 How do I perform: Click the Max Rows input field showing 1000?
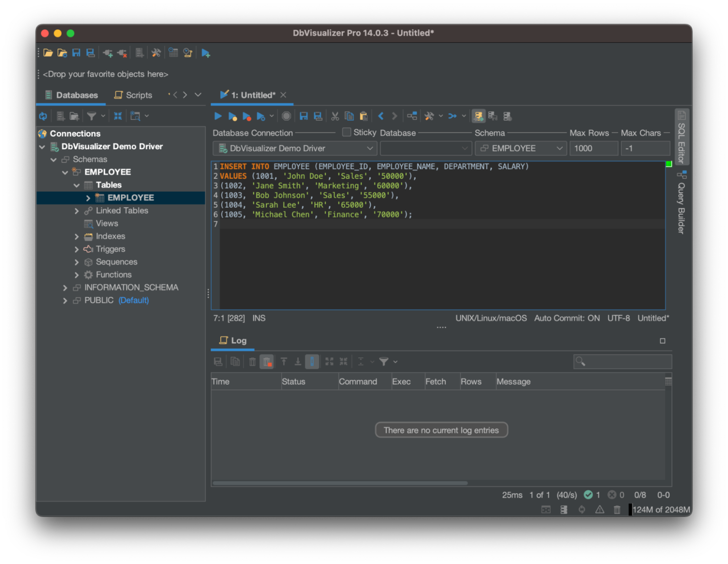[594, 148]
